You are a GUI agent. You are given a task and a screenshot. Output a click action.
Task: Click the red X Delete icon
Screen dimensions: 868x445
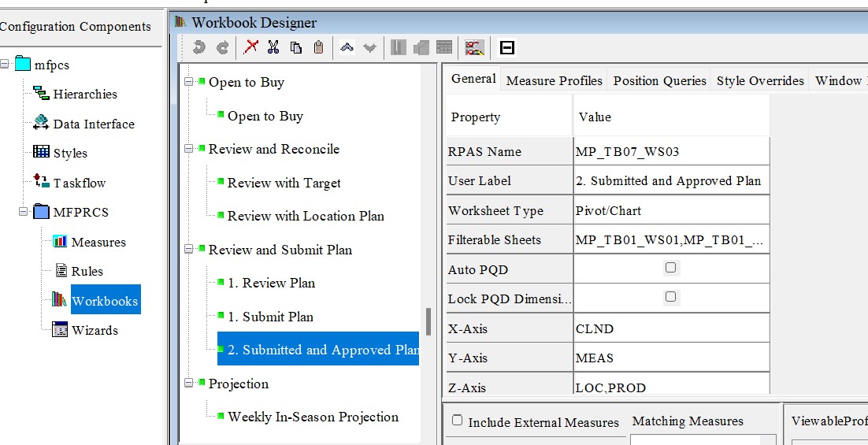click(x=250, y=47)
